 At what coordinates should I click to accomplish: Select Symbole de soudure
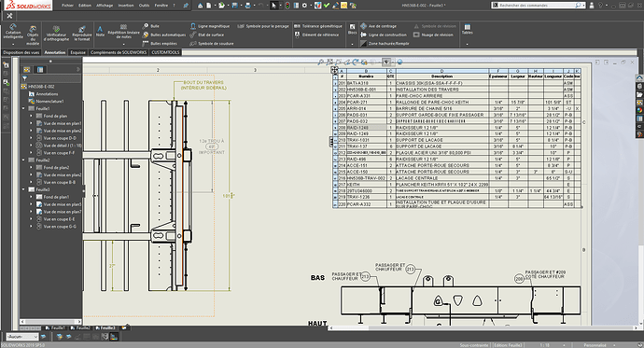212,44
